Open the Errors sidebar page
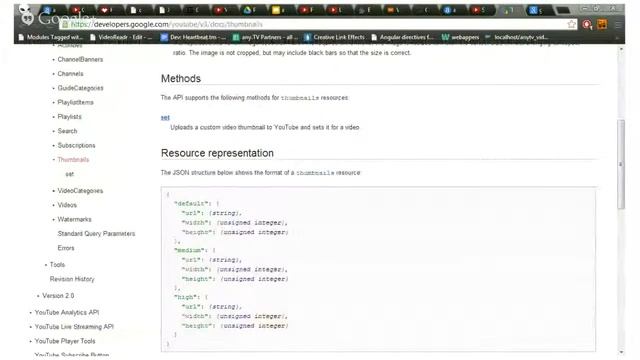The width and height of the screenshot is (640, 360). click(66, 248)
